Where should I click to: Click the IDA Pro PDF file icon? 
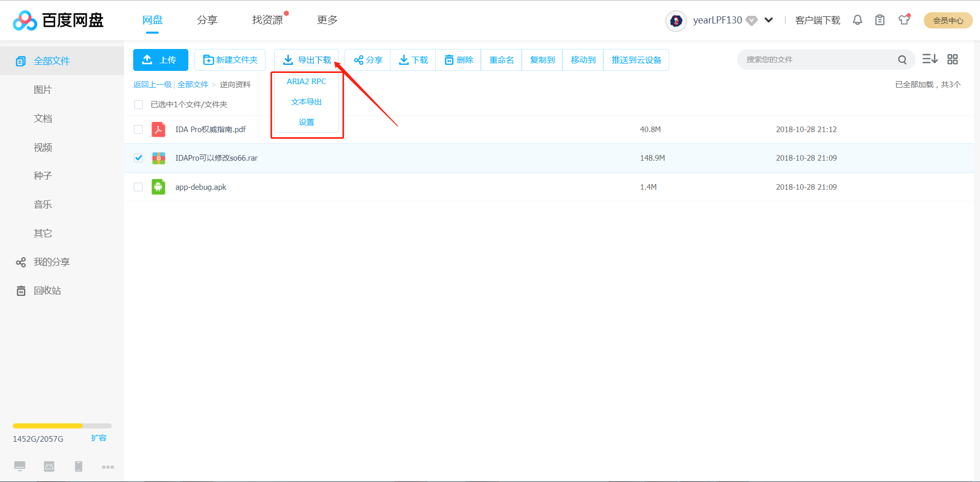pyautogui.click(x=158, y=130)
